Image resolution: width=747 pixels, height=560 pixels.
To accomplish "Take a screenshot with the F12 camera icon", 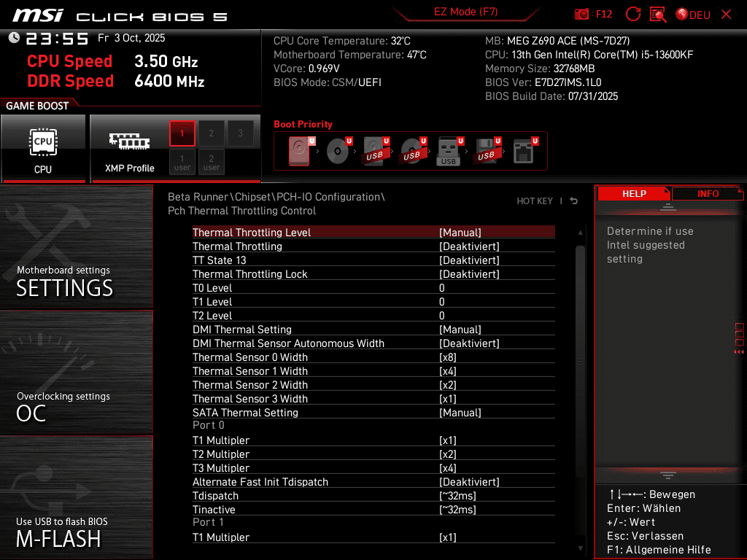I will coord(581,15).
